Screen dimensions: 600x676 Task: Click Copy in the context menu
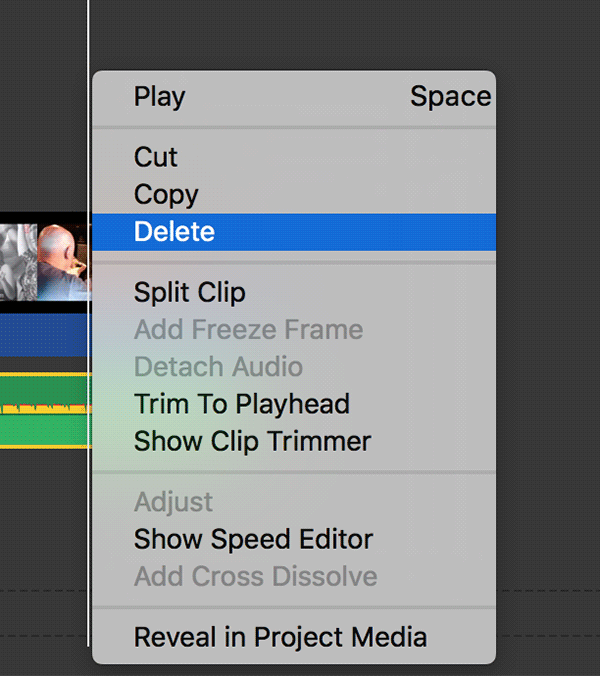pos(166,194)
